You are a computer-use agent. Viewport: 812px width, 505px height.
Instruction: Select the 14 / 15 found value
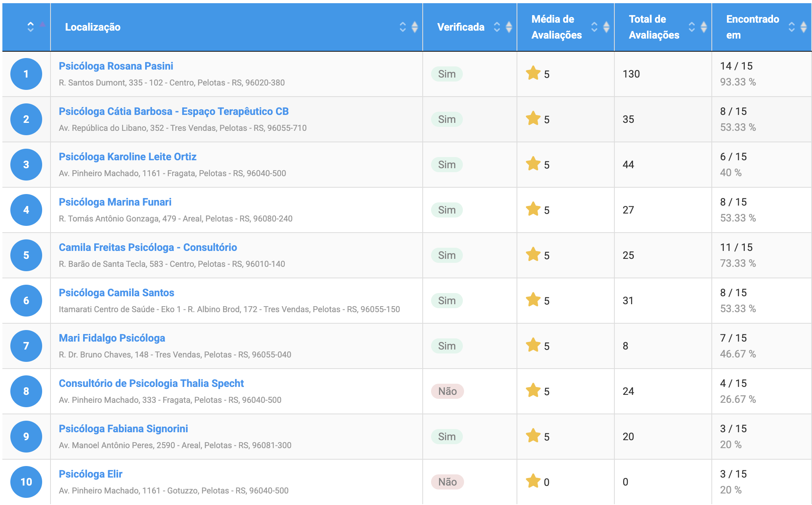pyautogui.click(x=736, y=66)
